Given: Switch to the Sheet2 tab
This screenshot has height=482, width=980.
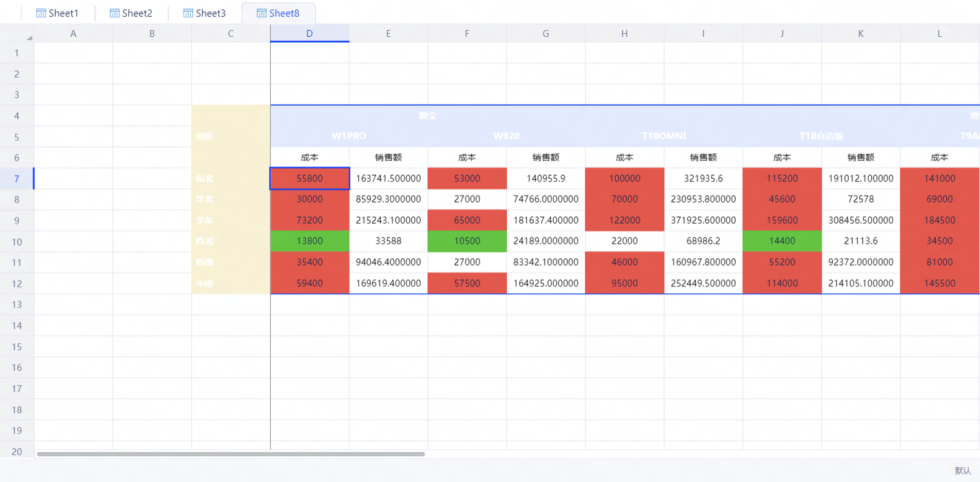Looking at the screenshot, I should pos(131,13).
